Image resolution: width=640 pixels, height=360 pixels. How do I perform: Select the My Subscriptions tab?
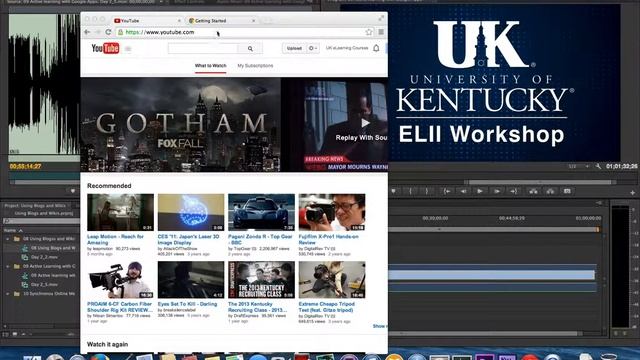(255, 66)
